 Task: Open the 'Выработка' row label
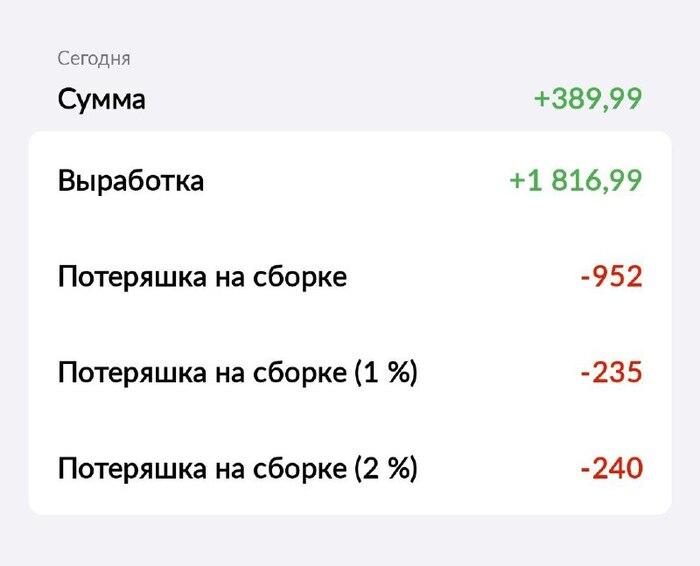click(131, 181)
